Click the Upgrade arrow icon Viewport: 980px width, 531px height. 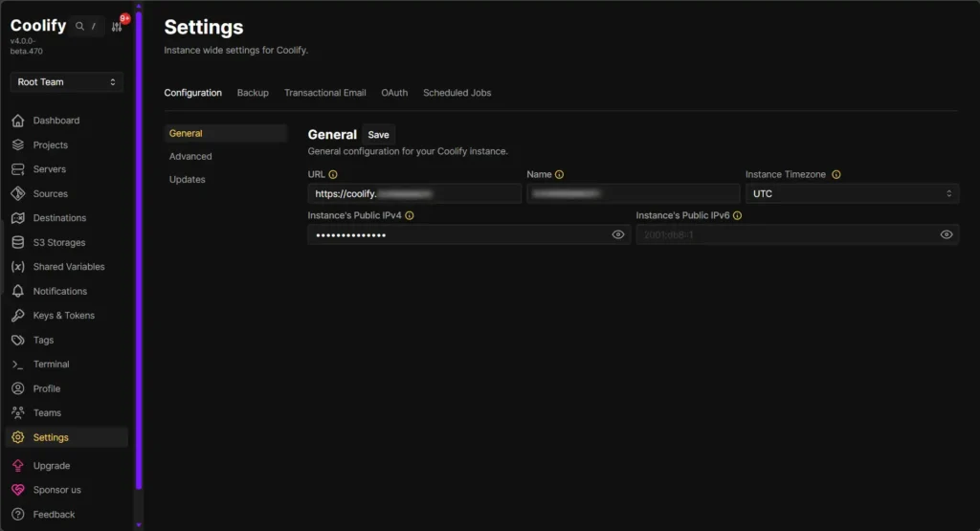point(18,465)
